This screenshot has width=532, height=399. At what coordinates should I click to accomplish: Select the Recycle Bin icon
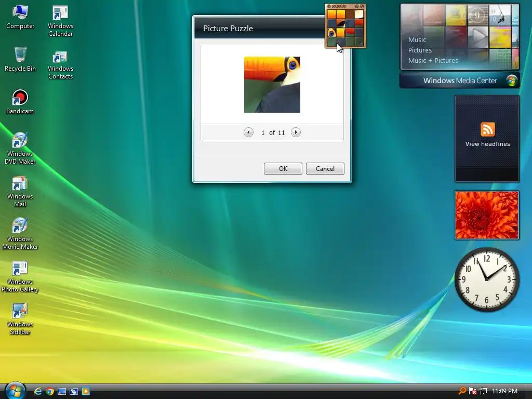click(x=20, y=59)
